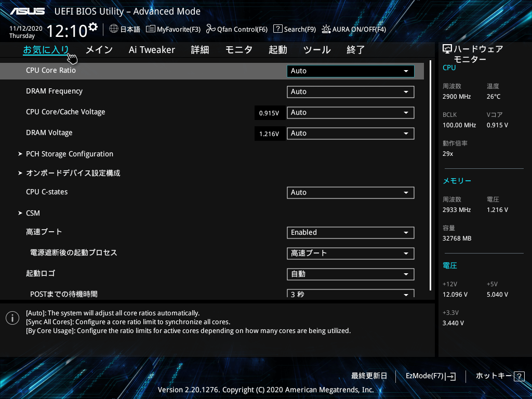Click the hardware monitor display icon
Viewport: 532px width, 399px height.
447,49
